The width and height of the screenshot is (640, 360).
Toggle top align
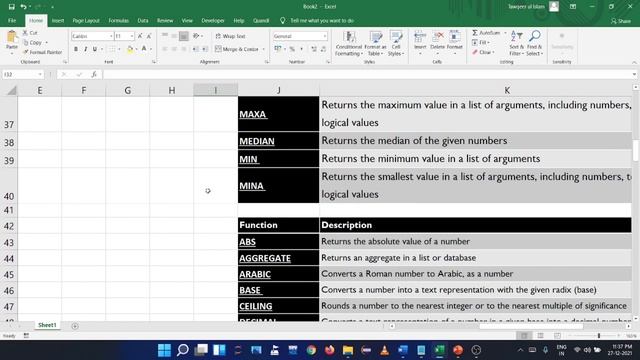165,36
